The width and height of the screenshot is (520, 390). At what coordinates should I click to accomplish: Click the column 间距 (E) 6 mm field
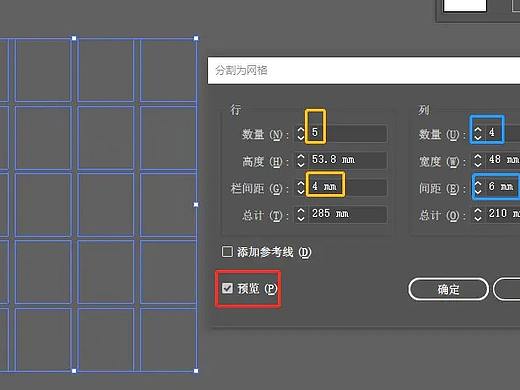503,187
